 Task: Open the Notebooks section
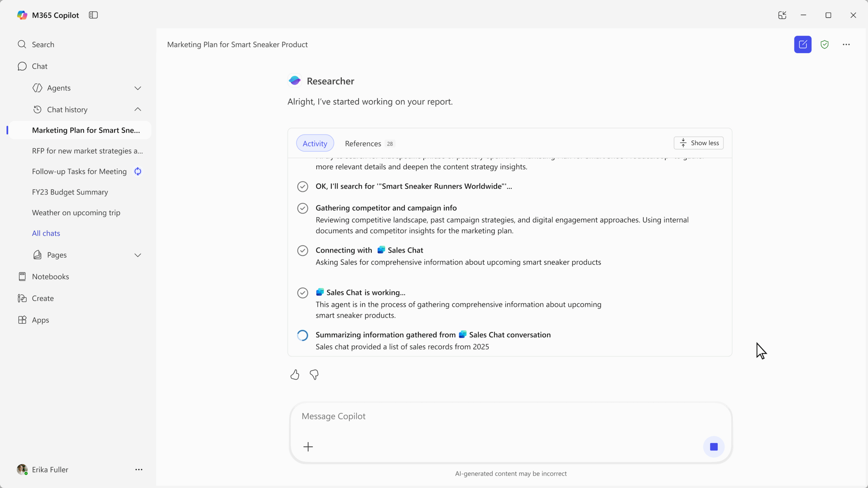(x=50, y=277)
